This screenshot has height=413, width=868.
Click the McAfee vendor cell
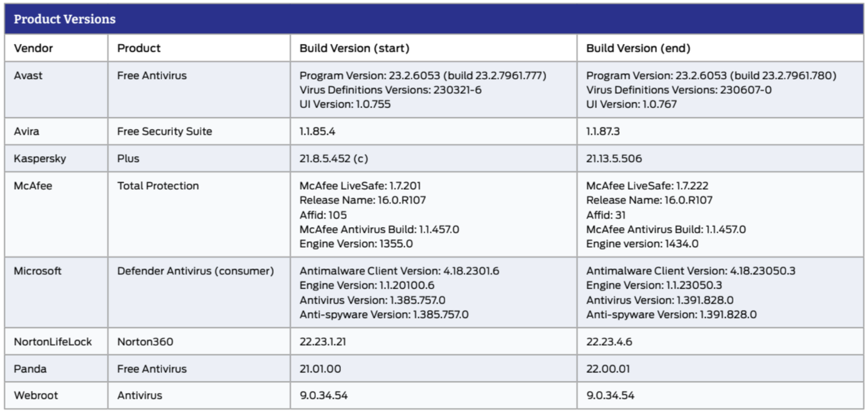(x=33, y=186)
